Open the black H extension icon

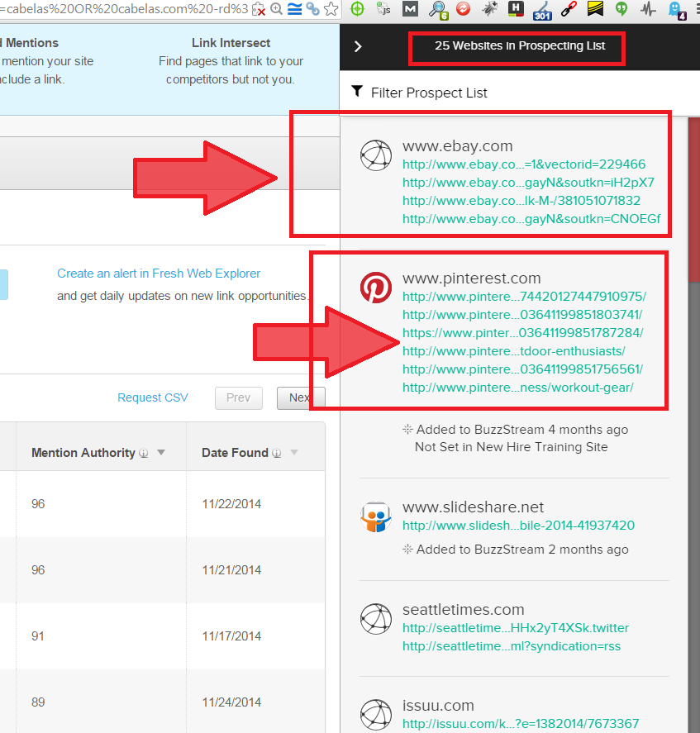(x=516, y=9)
